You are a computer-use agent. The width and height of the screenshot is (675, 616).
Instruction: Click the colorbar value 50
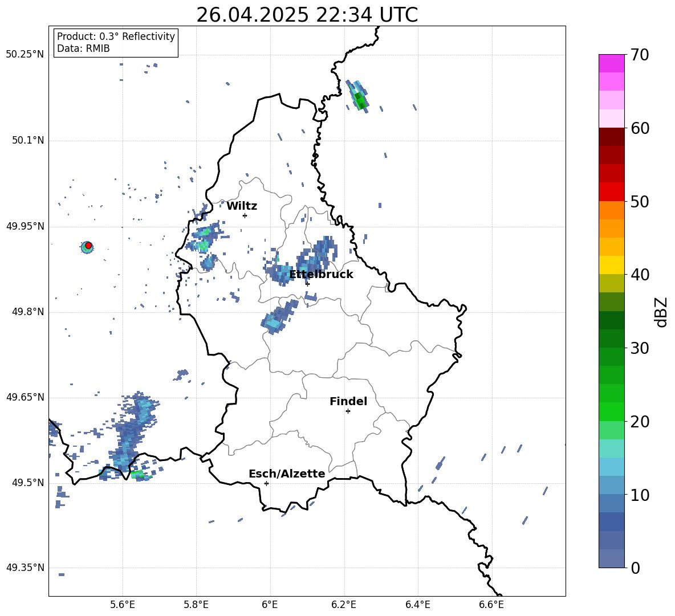point(640,201)
